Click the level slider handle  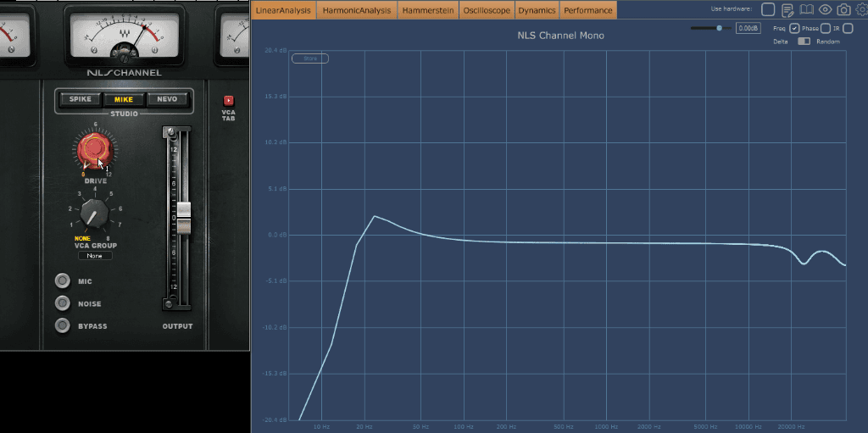coord(719,28)
